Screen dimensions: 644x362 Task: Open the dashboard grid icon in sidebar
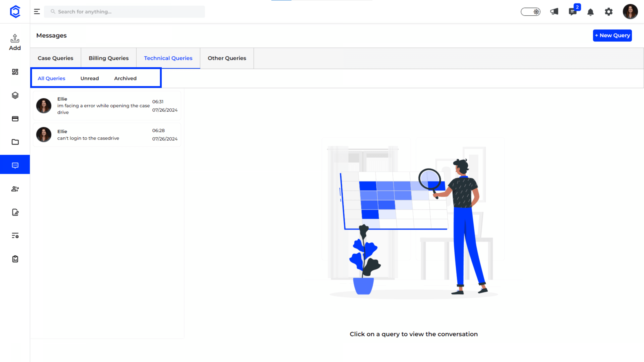pyautogui.click(x=15, y=72)
